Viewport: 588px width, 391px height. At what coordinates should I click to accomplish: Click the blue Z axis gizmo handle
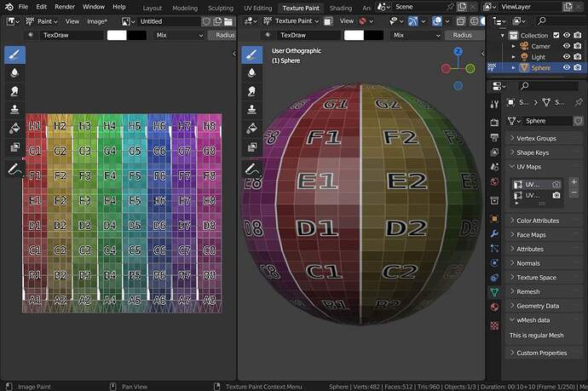coord(458,51)
